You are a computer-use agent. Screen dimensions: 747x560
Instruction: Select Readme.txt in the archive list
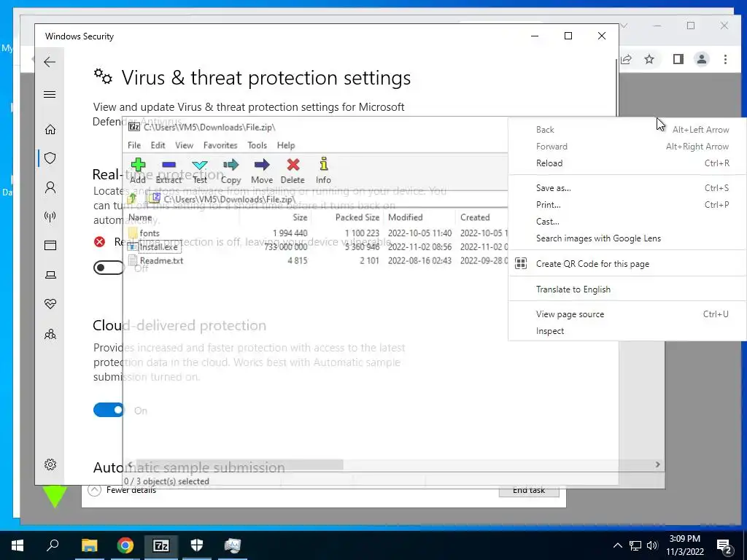click(x=317, y=260)
